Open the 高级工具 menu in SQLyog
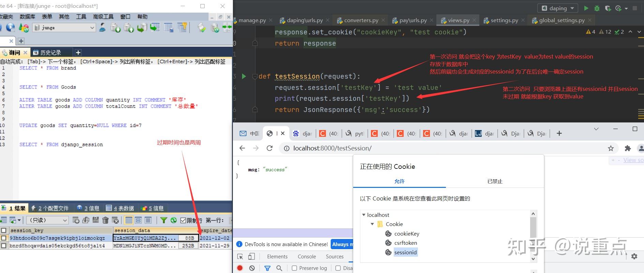644x273 pixels. 103,16
